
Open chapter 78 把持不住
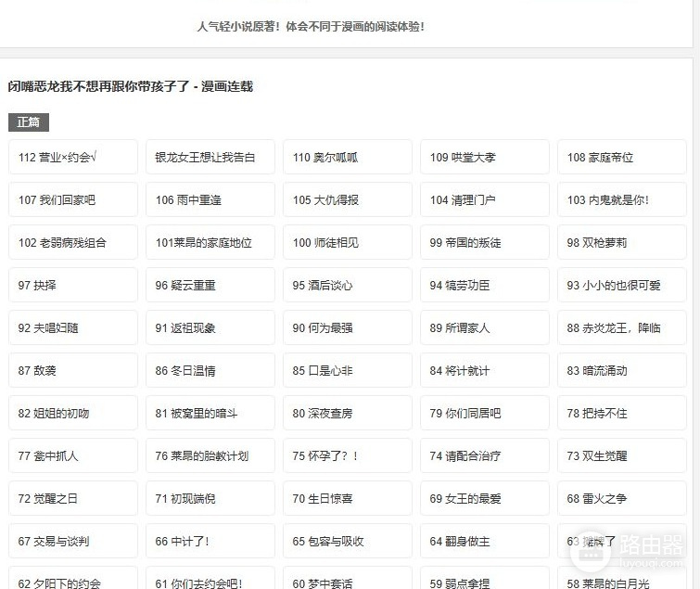click(622, 413)
